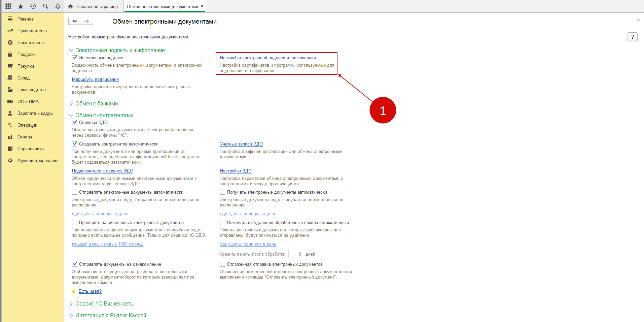The width and height of the screenshot is (644, 322).
Task: Click the Продажи bag icon
Action: click(x=10, y=55)
